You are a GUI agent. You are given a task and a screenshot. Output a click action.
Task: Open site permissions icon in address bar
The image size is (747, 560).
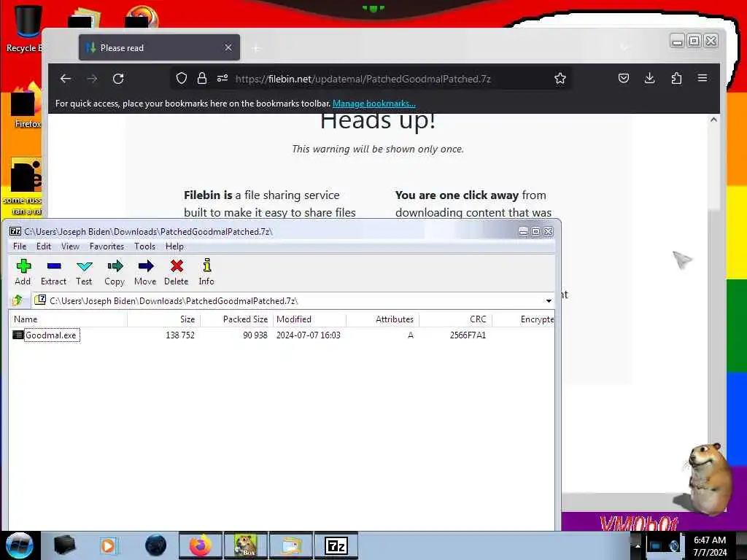(222, 79)
